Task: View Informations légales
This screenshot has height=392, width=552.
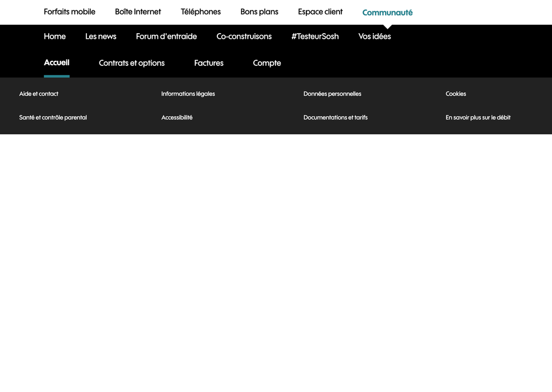Action: click(188, 94)
